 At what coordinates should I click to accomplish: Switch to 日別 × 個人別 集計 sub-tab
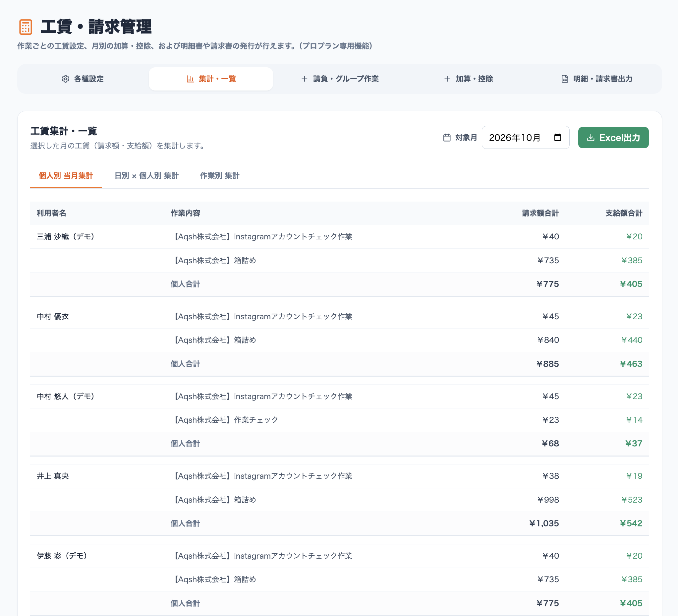(146, 176)
